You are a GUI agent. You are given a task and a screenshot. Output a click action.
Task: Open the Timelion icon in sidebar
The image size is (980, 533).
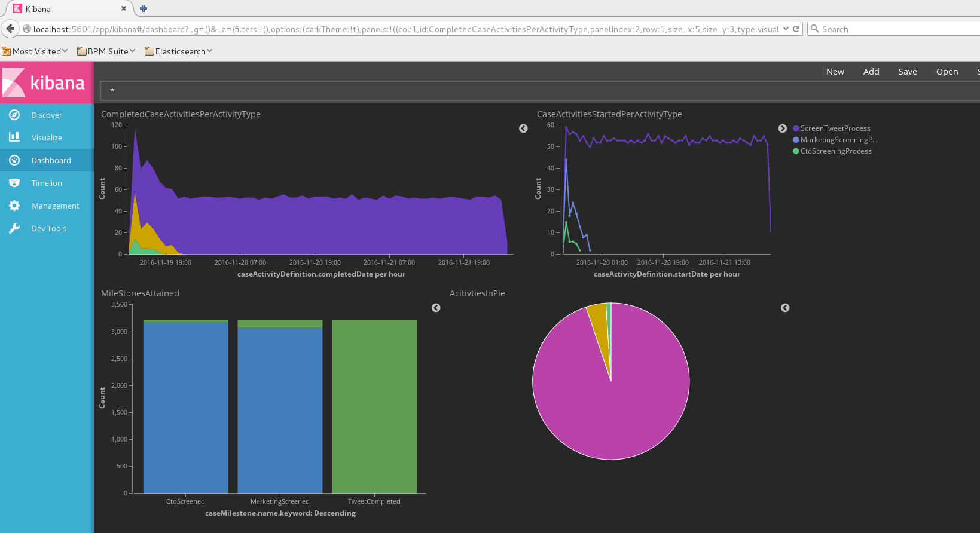click(x=14, y=183)
